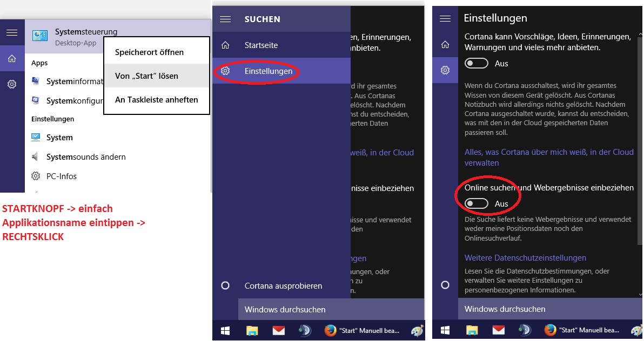Viewport: 644px width, 341px height.
Task: Open Paint palette icon in SUCHEN panel taskbar
Action: point(417,331)
